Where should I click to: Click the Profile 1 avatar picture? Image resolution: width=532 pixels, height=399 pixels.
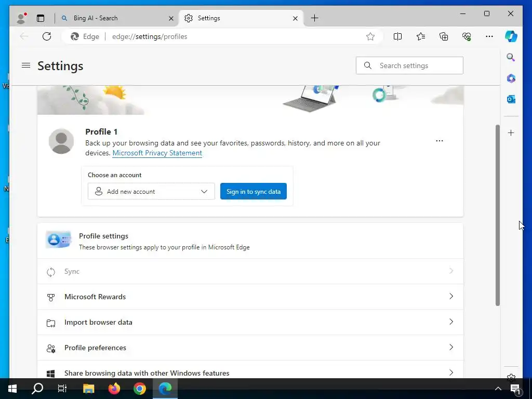[x=61, y=141]
